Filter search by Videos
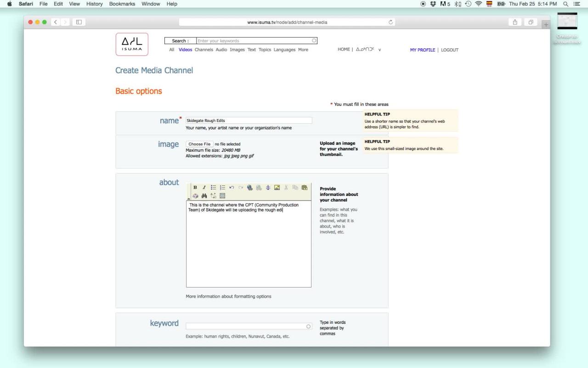Screen dimensions: 588x368 (x=185, y=50)
